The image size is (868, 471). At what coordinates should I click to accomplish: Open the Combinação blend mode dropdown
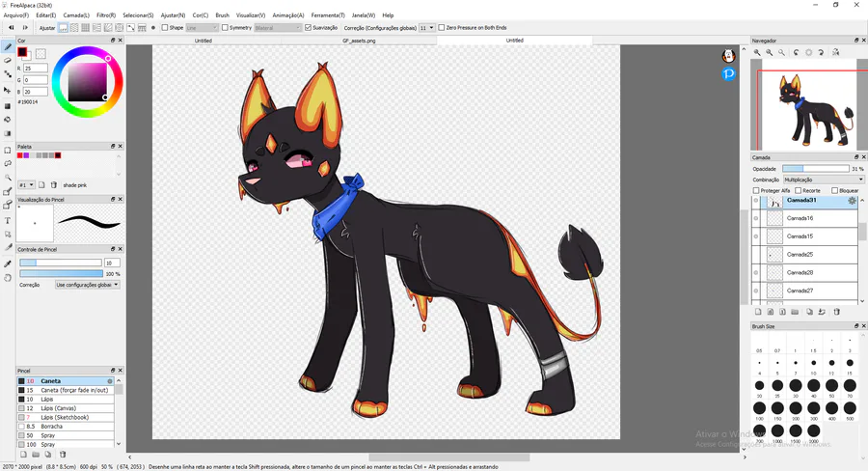point(824,180)
